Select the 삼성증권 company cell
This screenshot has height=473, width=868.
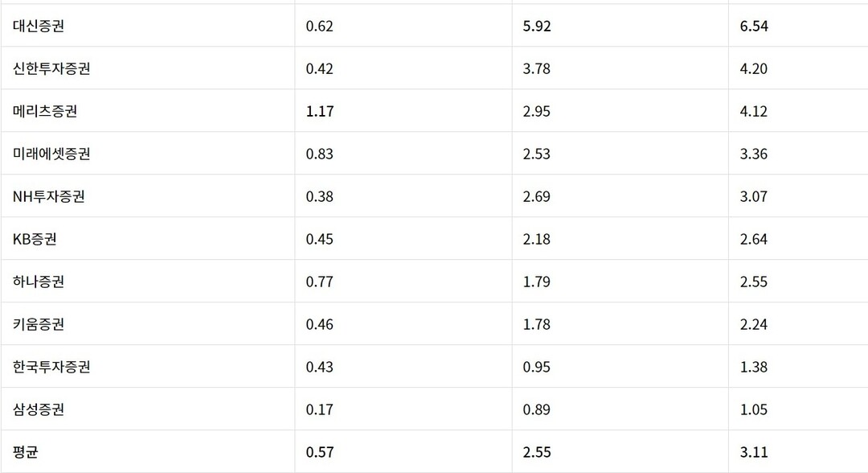39,409
